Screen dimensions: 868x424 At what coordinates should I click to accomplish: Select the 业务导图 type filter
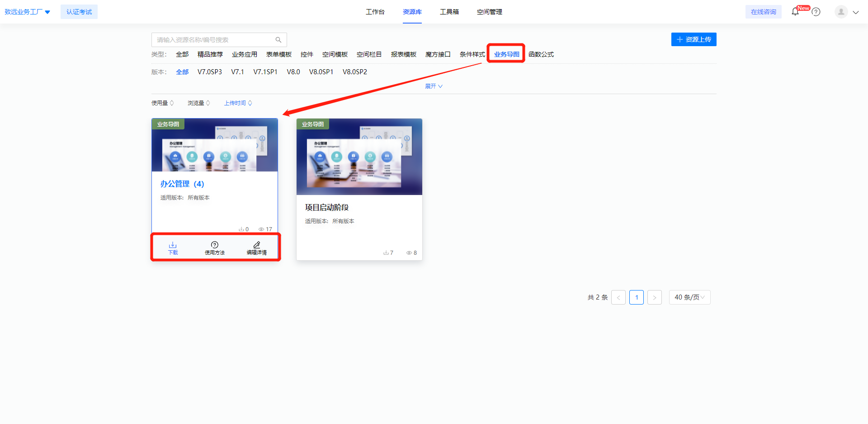pos(507,54)
